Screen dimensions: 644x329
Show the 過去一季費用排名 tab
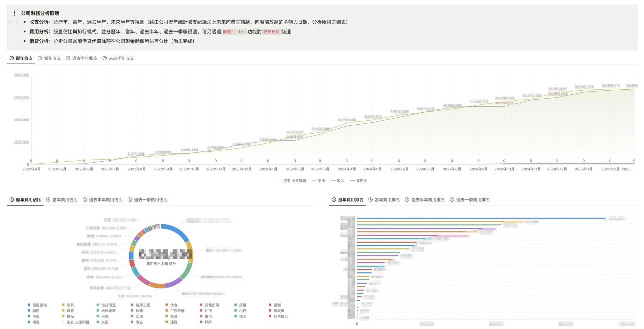tap(470, 200)
